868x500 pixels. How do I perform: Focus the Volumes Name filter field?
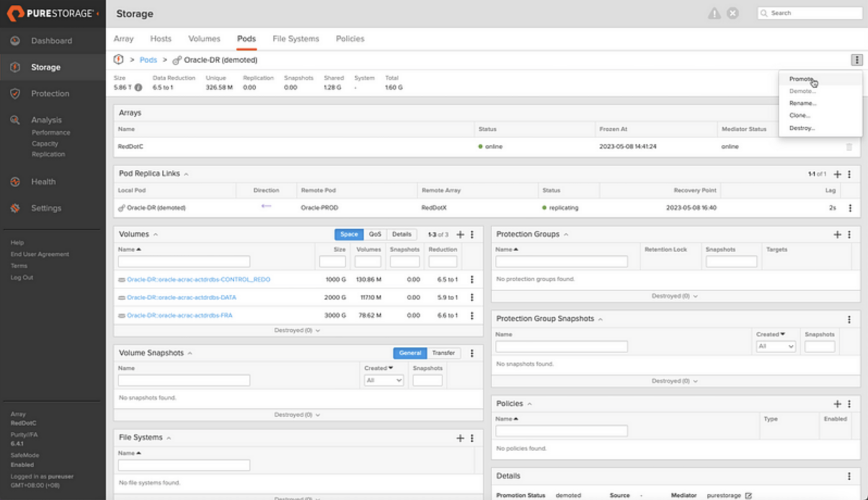(x=184, y=261)
